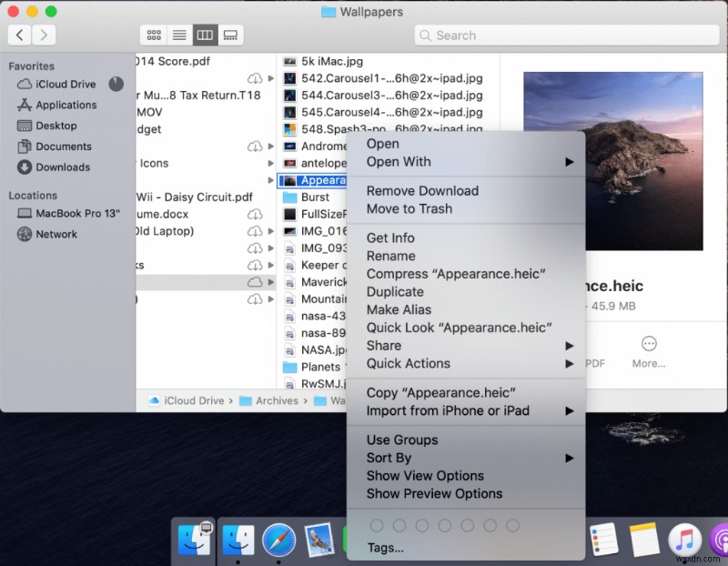
Task: Open Notes from the Dock
Action: 644,539
